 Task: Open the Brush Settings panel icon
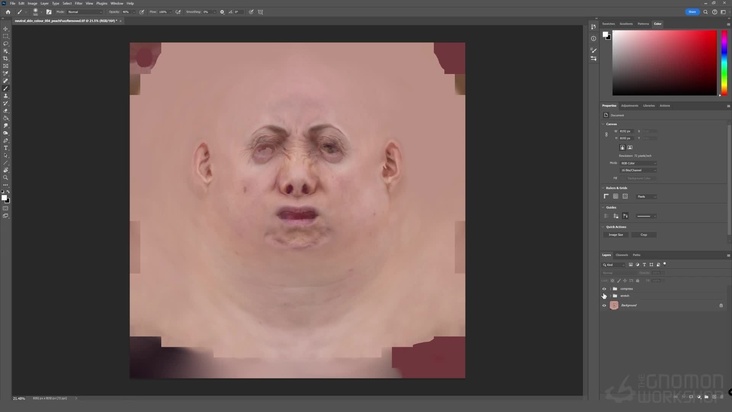(49, 12)
